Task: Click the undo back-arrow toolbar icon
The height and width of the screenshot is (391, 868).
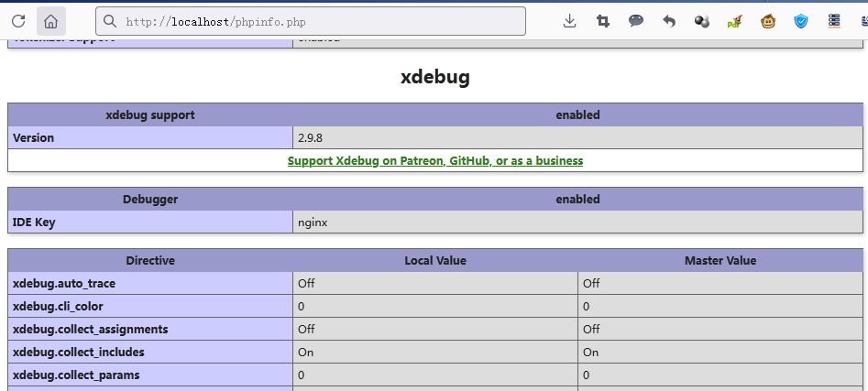Action: coord(669,22)
